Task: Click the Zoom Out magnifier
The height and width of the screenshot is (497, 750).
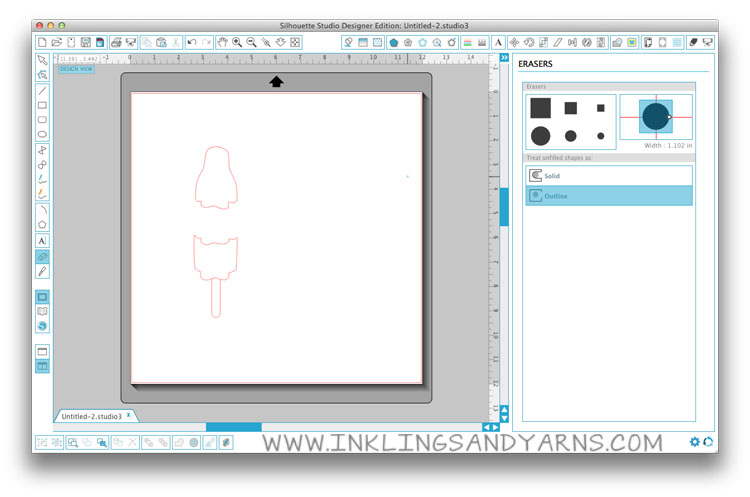Action: [x=251, y=42]
